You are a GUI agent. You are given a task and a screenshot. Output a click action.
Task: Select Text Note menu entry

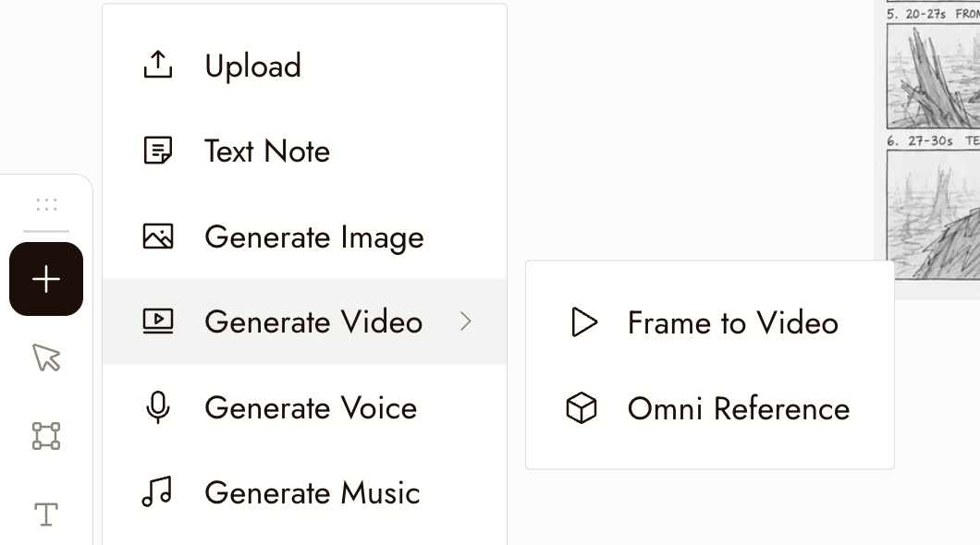pyautogui.click(x=304, y=151)
